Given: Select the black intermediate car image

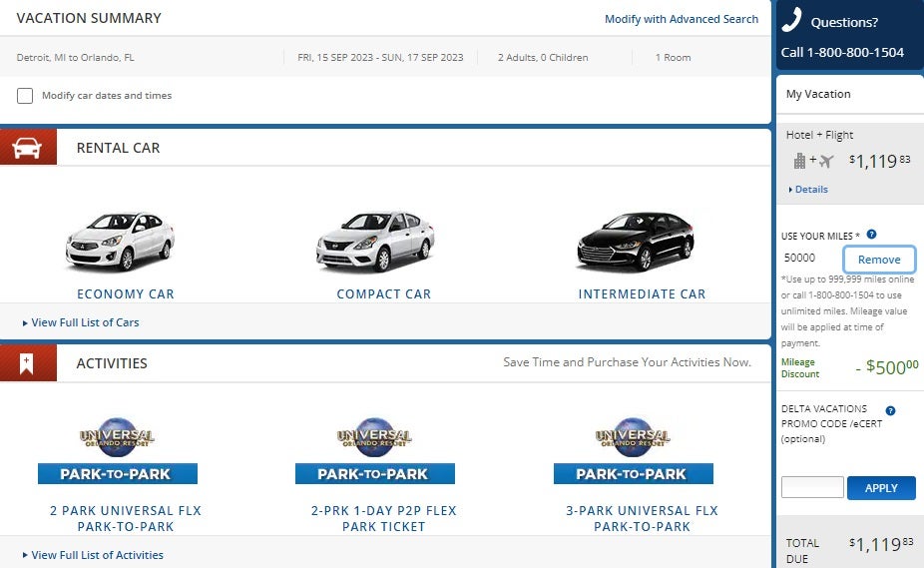Looking at the screenshot, I should pos(635,242).
